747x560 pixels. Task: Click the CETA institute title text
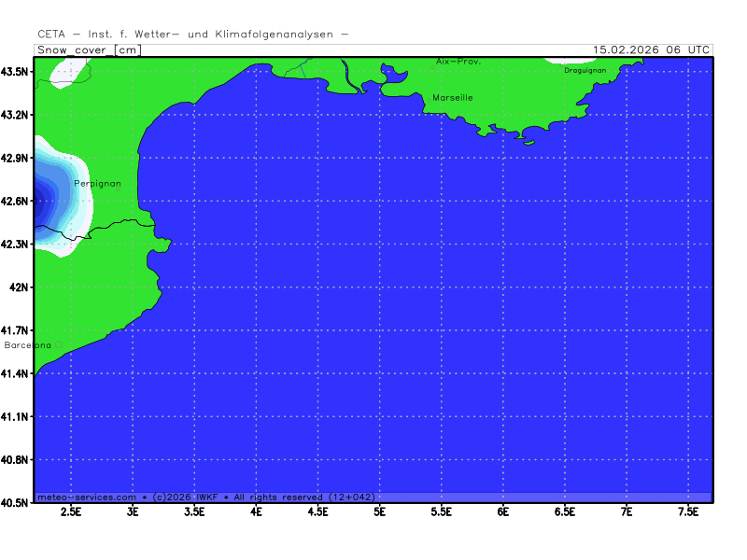tap(193, 35)
